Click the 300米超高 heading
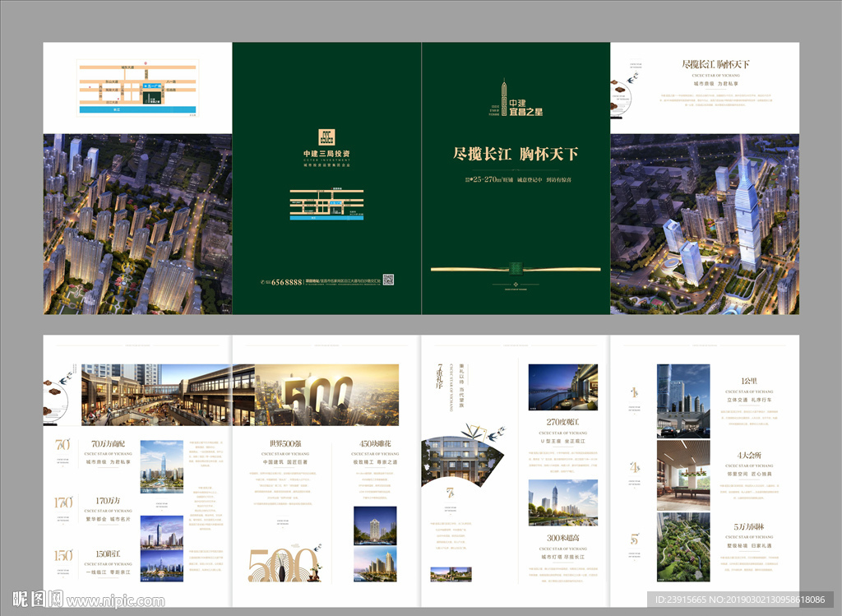 562,538
